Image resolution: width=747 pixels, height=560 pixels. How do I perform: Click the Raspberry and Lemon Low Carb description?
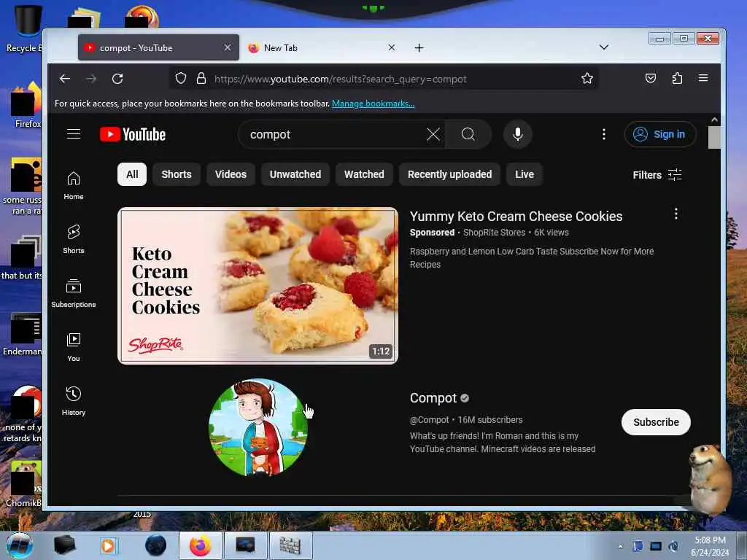tap(532, 257)
